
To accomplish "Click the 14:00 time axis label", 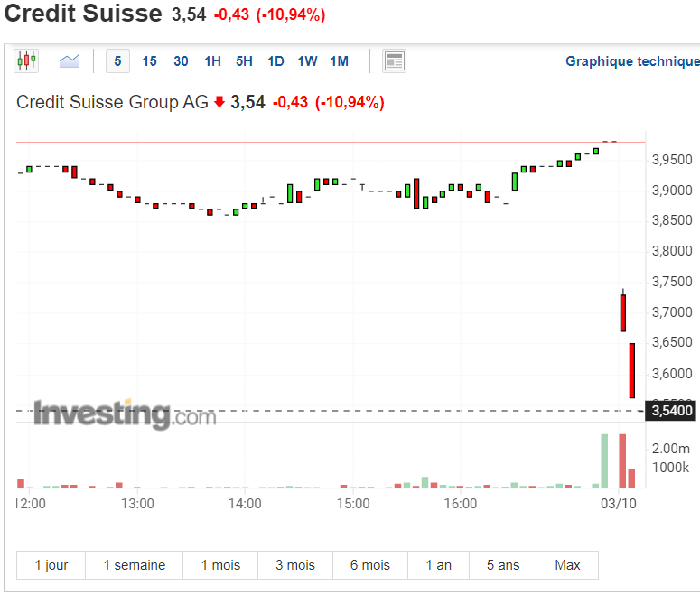I will (245, 504).
